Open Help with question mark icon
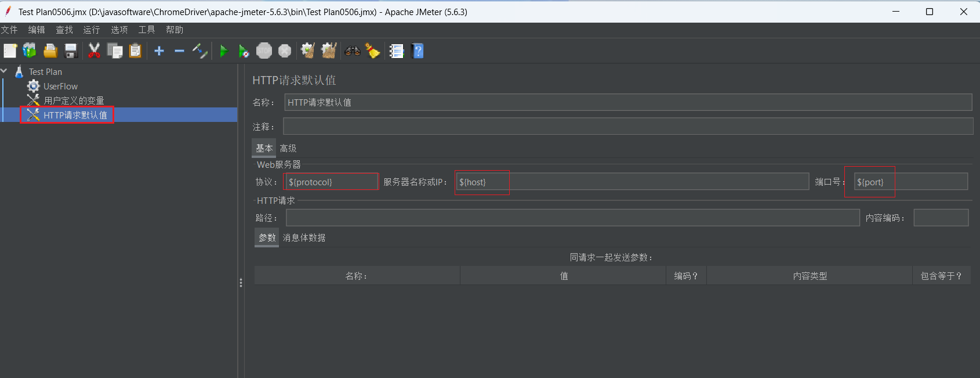The height and width of the screenshot is (378, 980). pyautogui.click(x=418, y=51)
